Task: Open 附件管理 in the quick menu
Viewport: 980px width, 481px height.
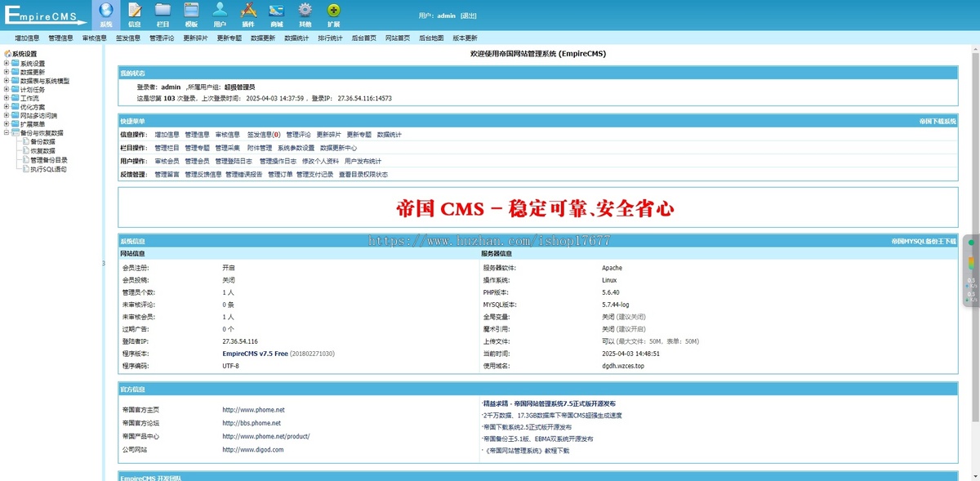Action: click(260, 148)
